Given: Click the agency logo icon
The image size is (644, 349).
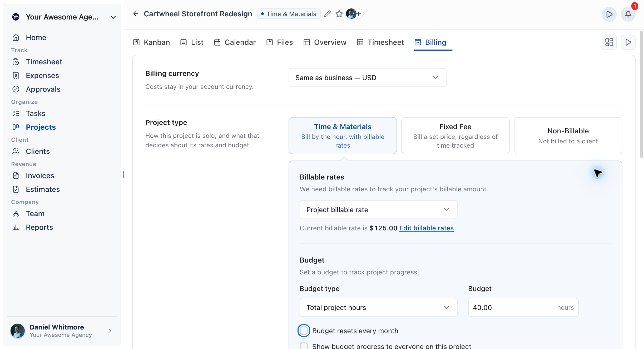Looking at the screenshot, I should 16,17.
